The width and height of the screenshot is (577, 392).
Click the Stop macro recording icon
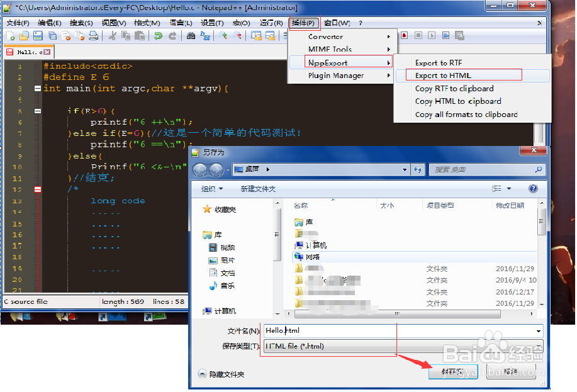coord(418,35)
